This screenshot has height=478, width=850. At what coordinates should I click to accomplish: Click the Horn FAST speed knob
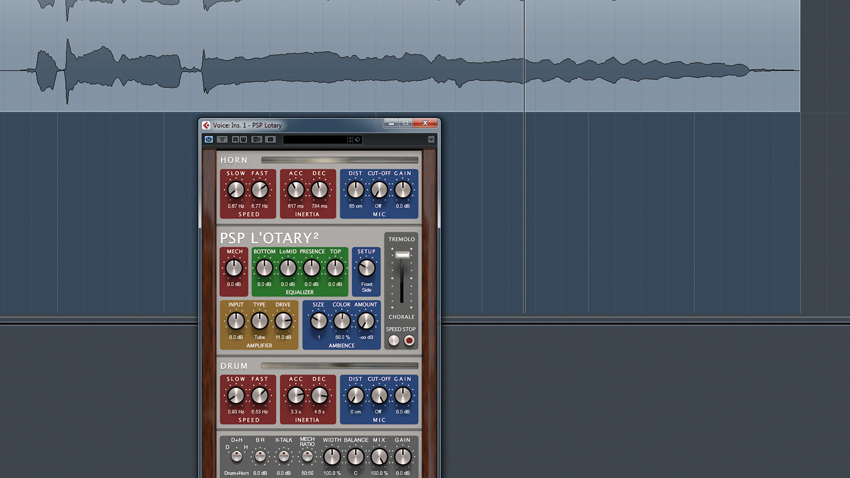[x=260, y=190]
